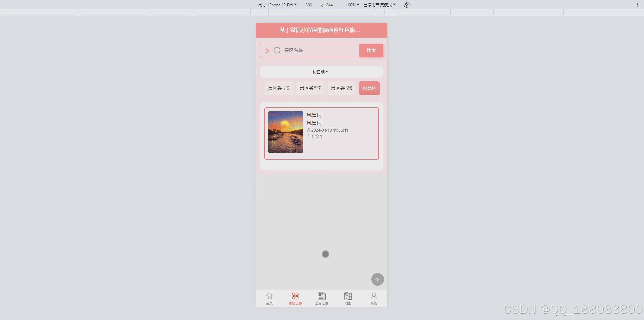
Task: Select the 景区类型7 category
Action: 310,88
